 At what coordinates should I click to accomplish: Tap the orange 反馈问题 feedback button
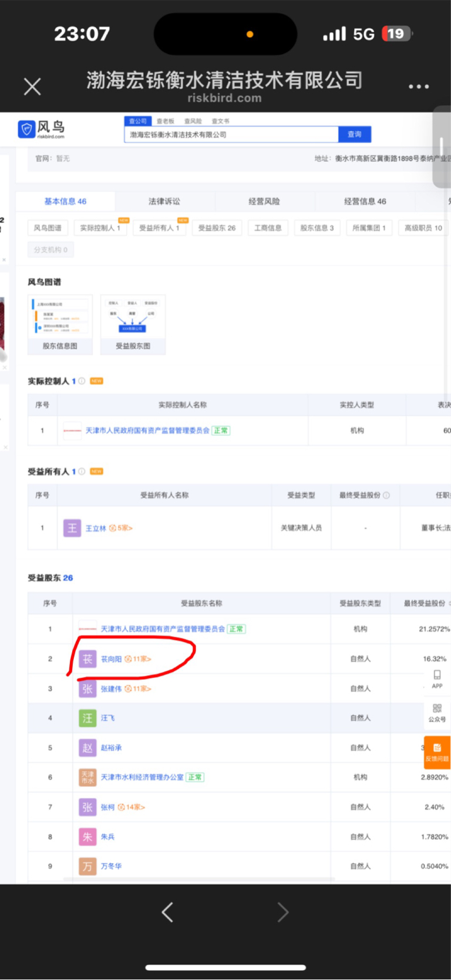pyautogui.click(x=437, y=752)
